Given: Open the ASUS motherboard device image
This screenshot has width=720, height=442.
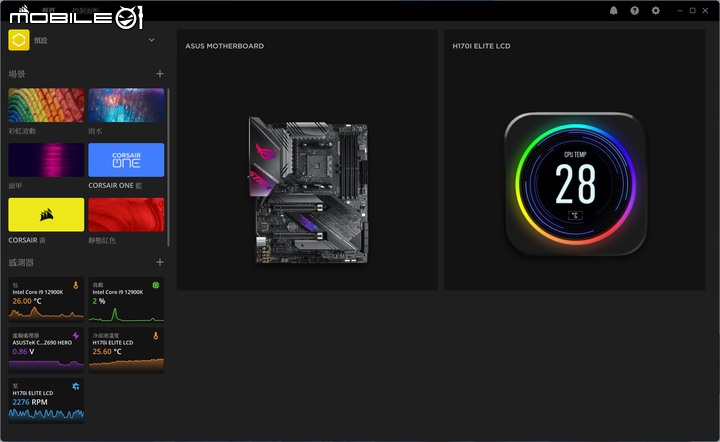Looking at the screenshot, I should pos(309,190).
